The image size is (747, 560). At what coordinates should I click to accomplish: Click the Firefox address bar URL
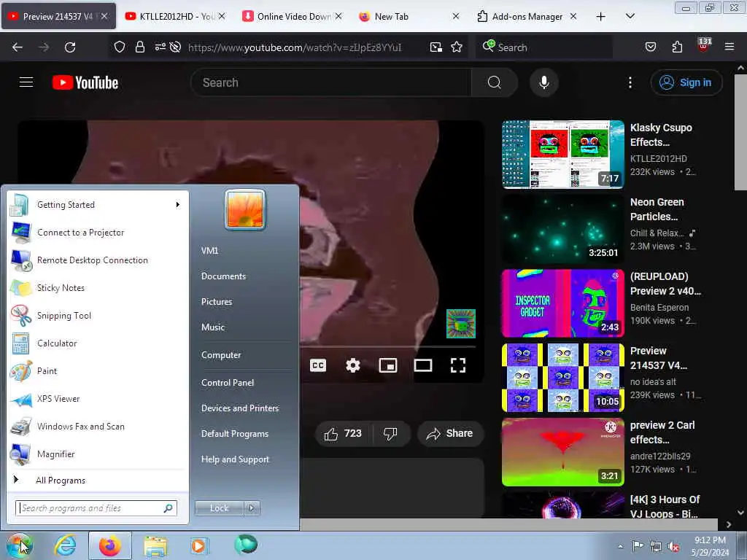pyautogui.click(x=295, y=47)
